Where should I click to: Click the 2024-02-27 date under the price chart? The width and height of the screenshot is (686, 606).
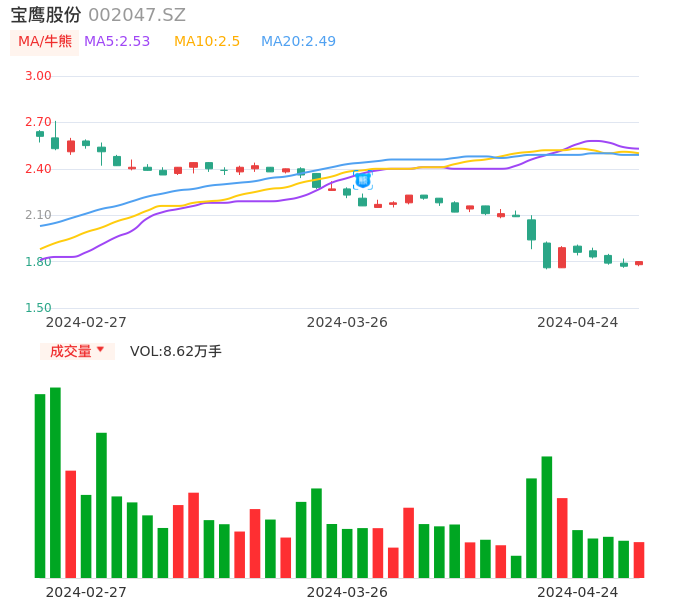point(86,322)
